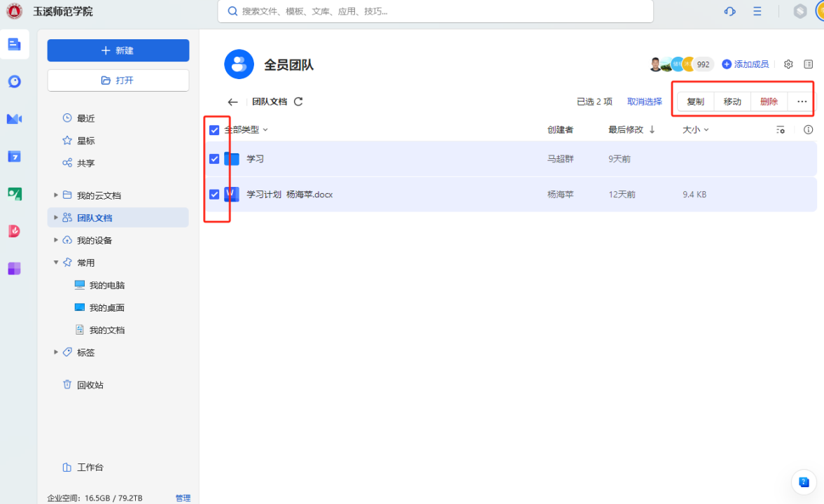This screenshot has height=504, width=824.
Task: Deselect 学习计划 杨海苹.docx checkbox
Action: point(214,194)
